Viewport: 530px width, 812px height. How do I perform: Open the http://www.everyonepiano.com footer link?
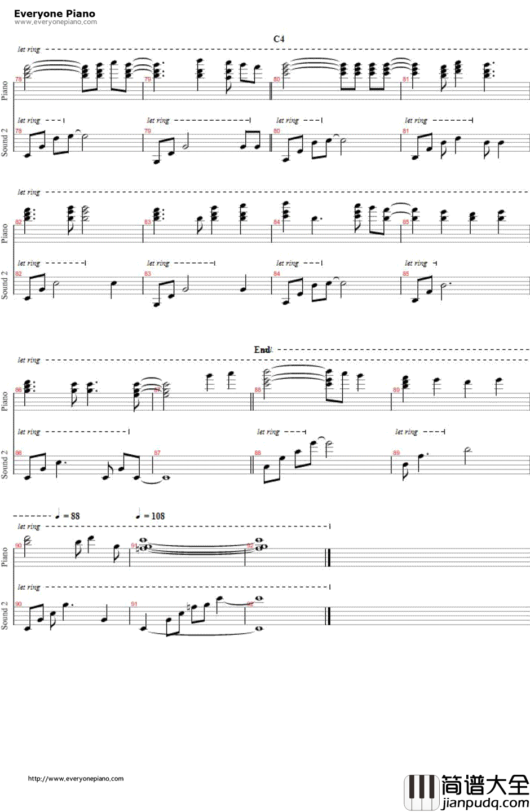click(76, 778)
